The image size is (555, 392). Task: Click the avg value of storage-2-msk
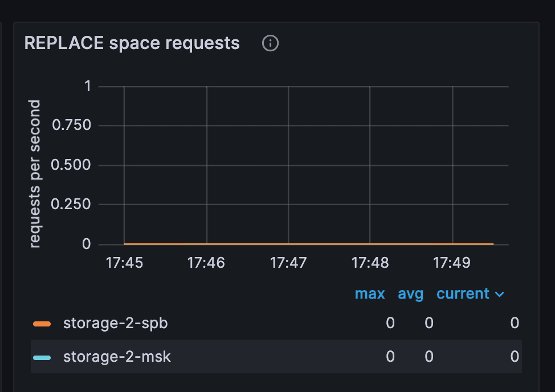pyautogui.click(x=429, y=357)
